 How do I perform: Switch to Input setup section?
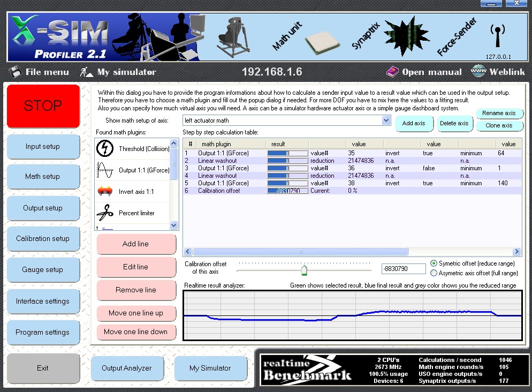43,146
